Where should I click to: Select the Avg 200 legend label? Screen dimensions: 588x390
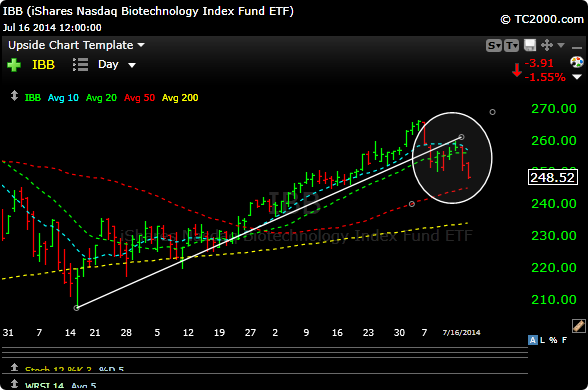click(180, 98)
